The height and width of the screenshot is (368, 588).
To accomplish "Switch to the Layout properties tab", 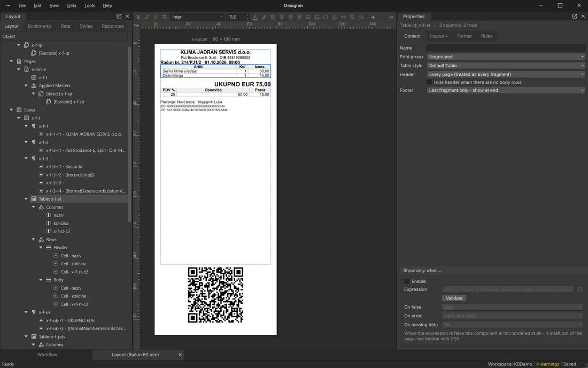I will 438,36.
